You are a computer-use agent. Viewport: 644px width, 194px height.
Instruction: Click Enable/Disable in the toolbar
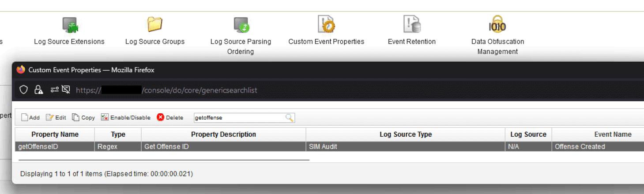click(x=126, y=117)
